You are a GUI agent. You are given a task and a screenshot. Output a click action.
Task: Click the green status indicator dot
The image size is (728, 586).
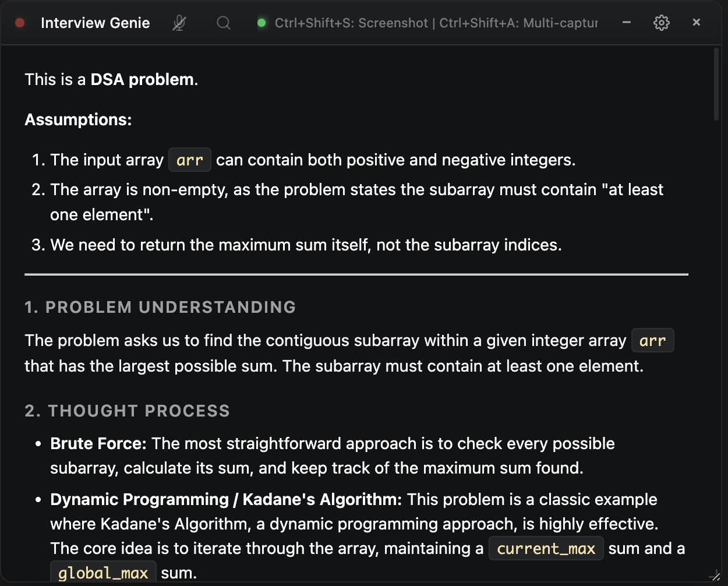click(261, 23)
